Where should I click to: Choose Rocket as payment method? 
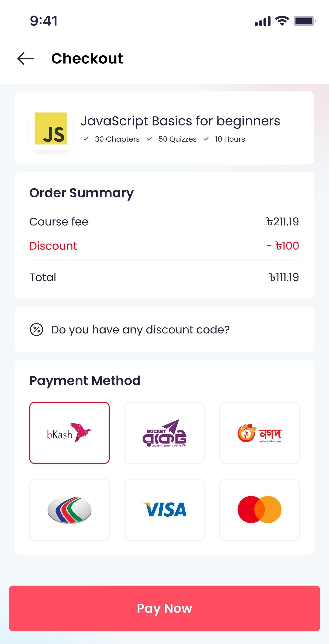pos(164,433)
